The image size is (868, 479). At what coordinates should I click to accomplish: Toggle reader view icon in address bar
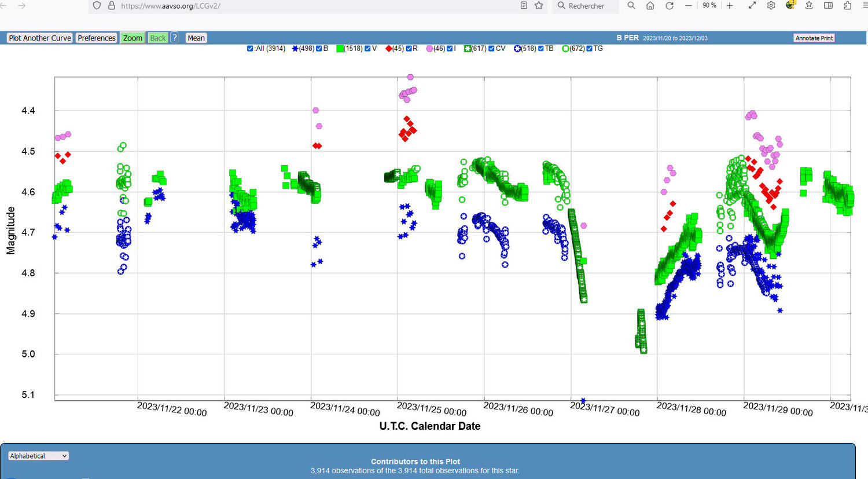tap(524, 6)
